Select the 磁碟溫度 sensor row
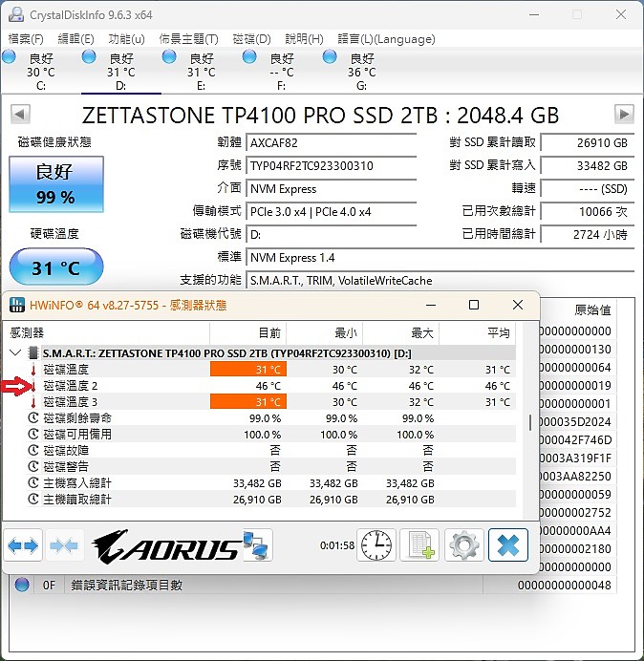The width and height of the screenshot is (644, 661). 269,370
